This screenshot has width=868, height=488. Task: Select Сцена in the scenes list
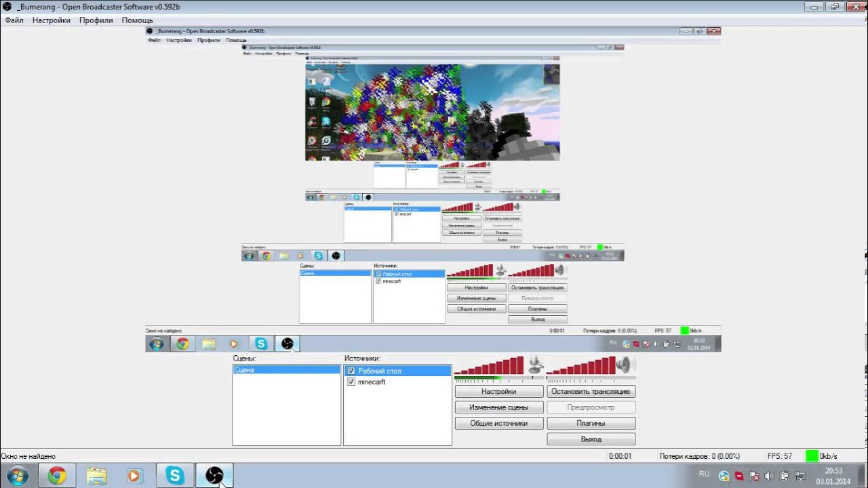(286, 370)
